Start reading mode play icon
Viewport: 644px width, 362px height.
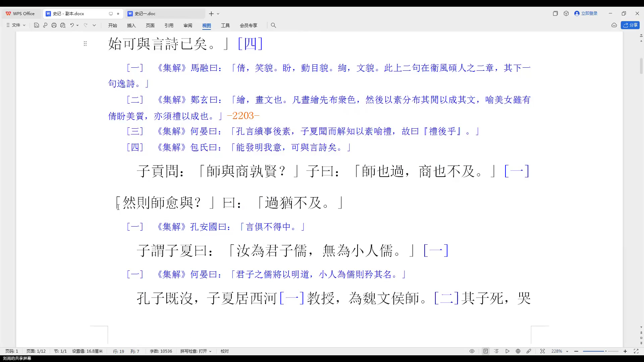click(x=507, y=351)
